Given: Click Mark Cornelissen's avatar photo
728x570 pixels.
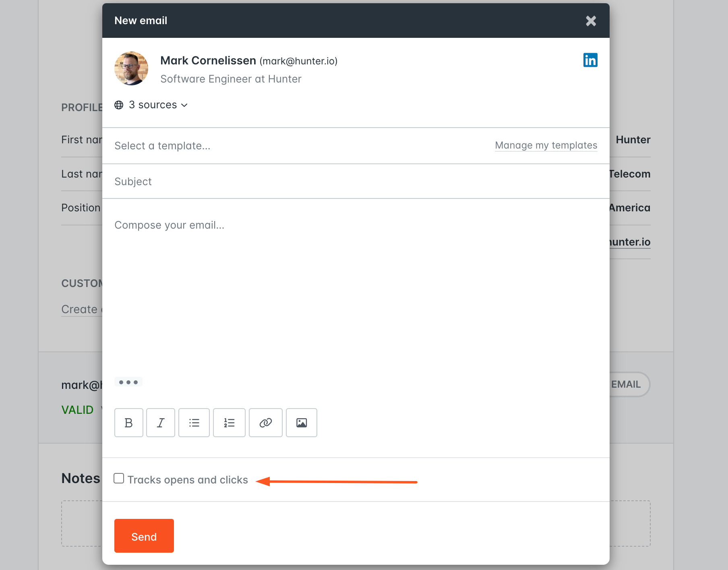Looking at the screenshot, I should (131, 68).
